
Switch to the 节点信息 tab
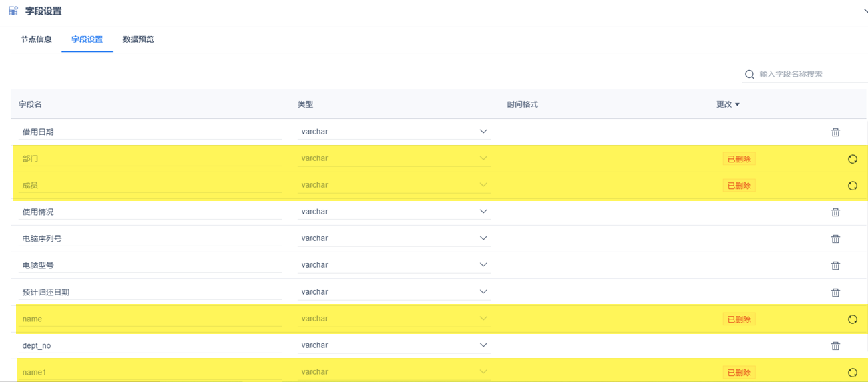pyautogui.click(x=36, y=39)
